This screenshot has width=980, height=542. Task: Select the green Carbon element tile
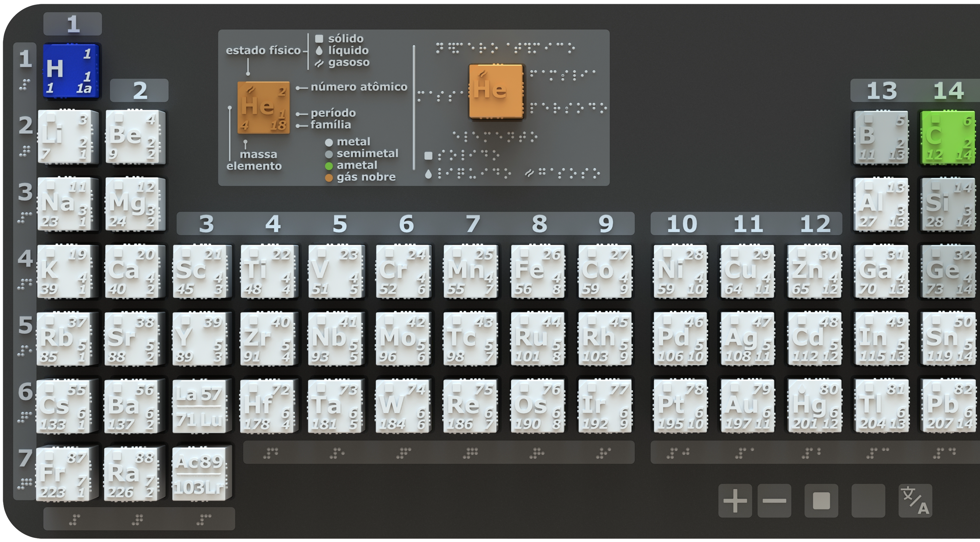tap(947, 138)
